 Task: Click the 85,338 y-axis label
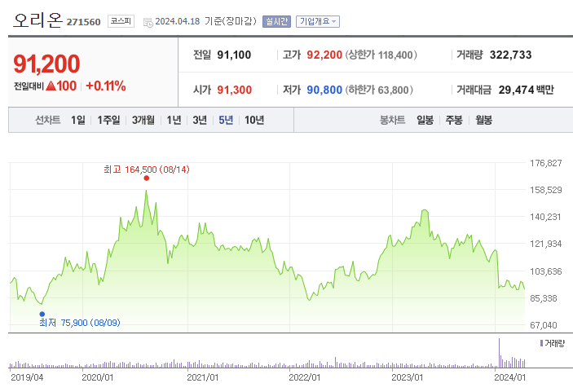point(544,298)
